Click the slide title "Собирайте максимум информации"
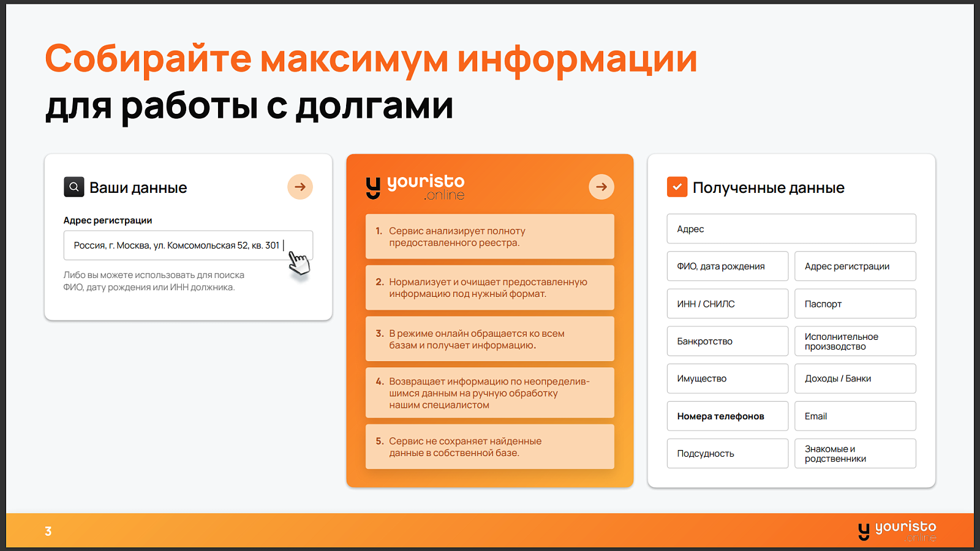 click(x=371, y=60)
